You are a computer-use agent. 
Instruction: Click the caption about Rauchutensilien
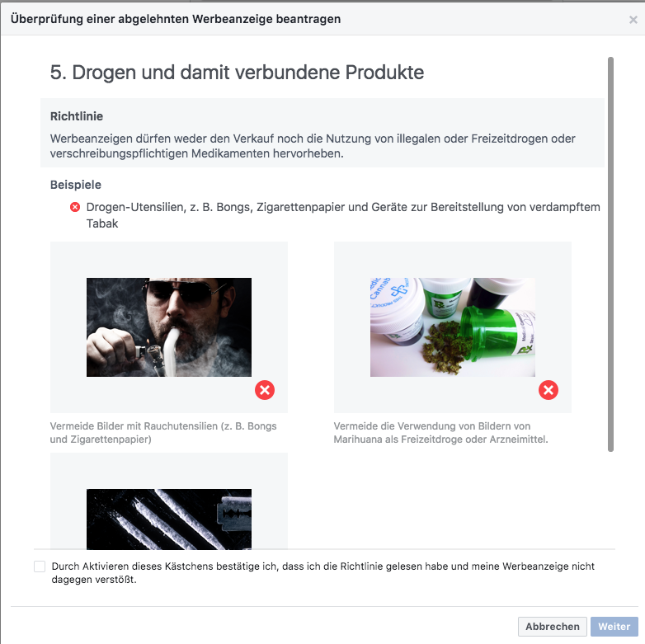163,433
